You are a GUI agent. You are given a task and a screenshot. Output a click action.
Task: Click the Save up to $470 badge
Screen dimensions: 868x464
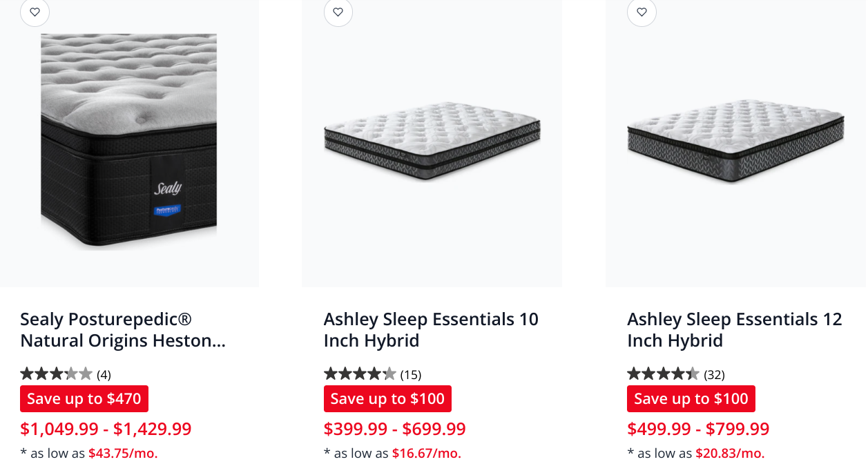(x=84, y=399)
